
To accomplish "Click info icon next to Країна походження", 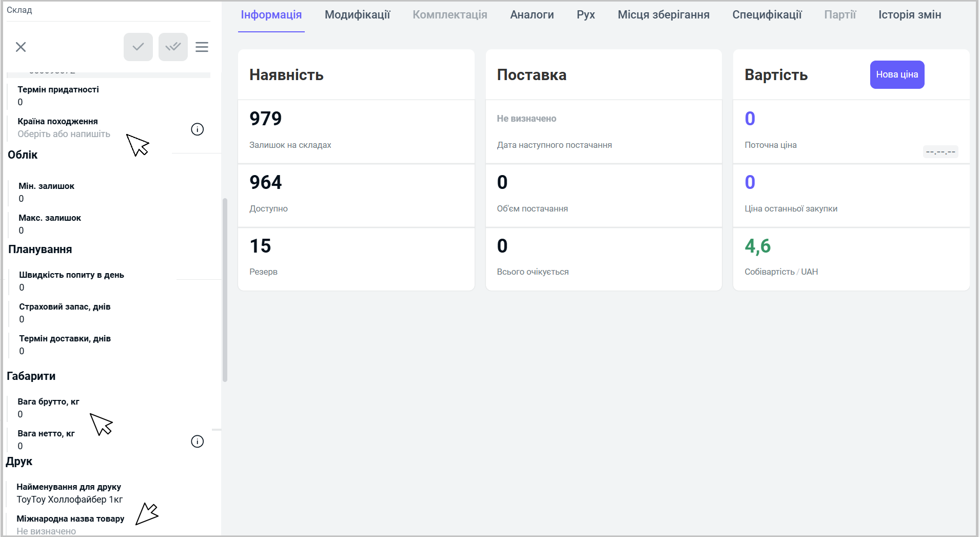I will [197, 129].
